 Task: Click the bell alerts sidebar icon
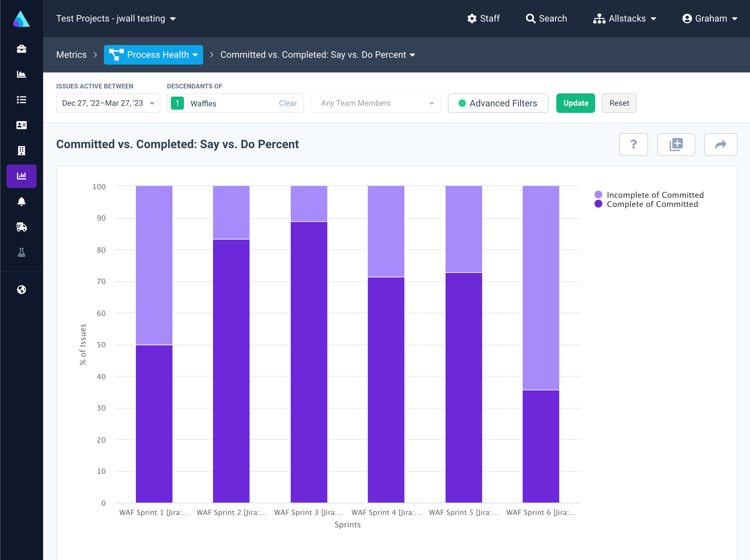pos(21,202)
